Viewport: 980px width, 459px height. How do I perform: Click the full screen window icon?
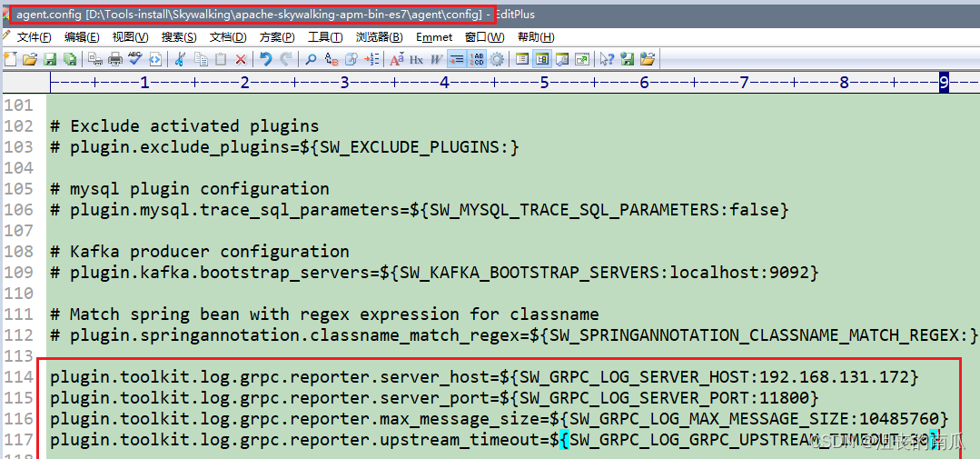click(582, 59)
